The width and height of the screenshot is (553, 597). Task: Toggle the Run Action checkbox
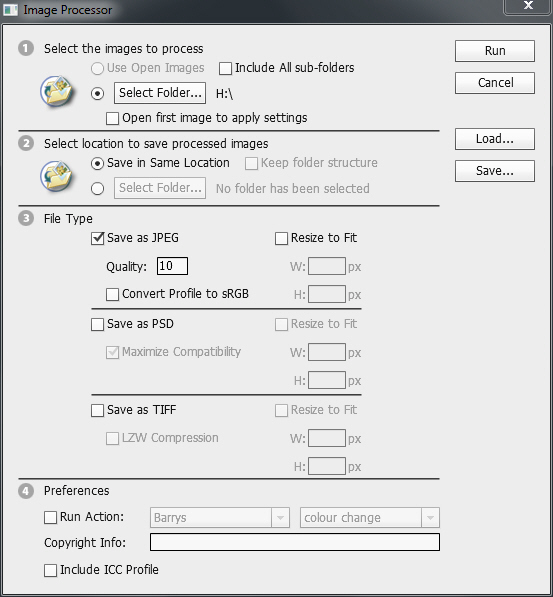coord(50,518)
